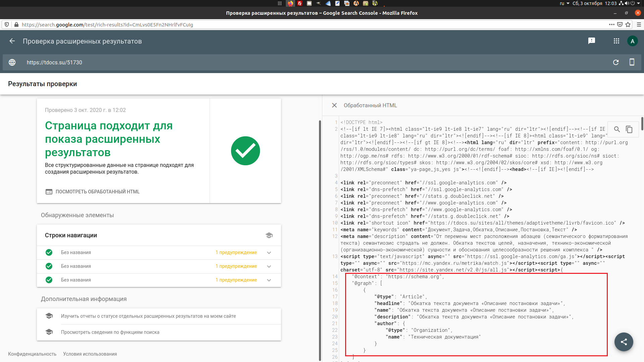The height and width of the screenshot is (362, 644).
Task: Open the Конфиденциальность footer link
Action: (32, 354)
